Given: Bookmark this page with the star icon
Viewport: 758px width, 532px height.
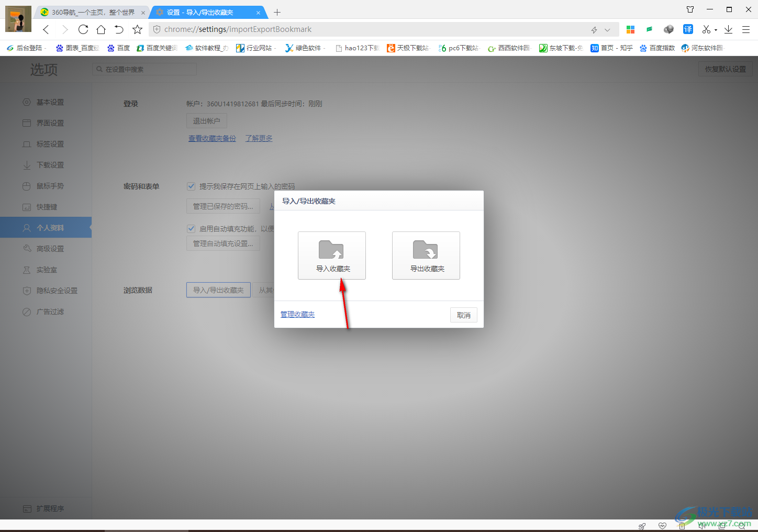Looking at the screenshot, I should click(137, 29).
